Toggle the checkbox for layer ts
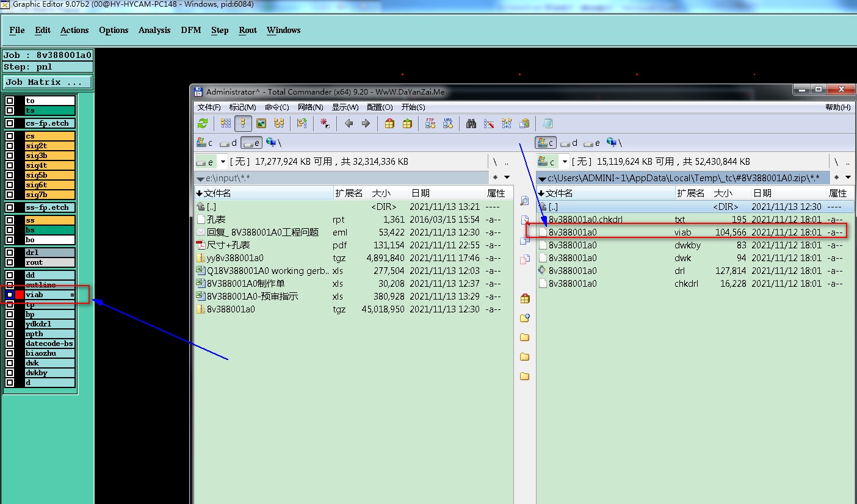Screen dimensions: 857x504 click(x=10, y=110)
